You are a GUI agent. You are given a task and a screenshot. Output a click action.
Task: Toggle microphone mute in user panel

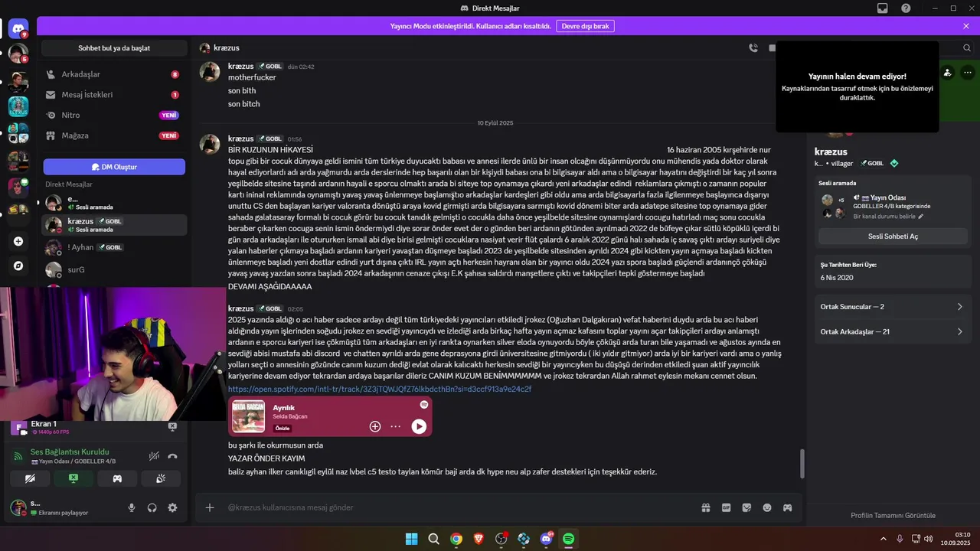click(x=132, y=507)
